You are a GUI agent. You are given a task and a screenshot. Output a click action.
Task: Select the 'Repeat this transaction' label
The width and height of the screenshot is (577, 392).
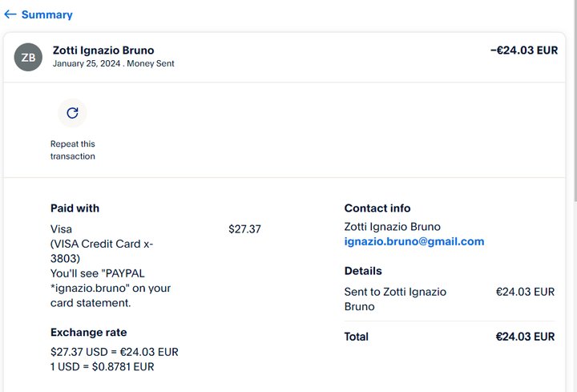pos(72,150)
